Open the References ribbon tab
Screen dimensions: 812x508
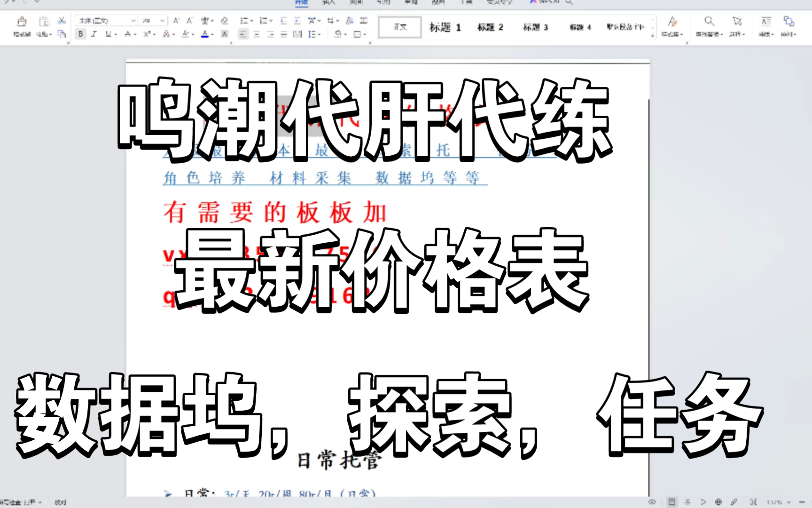383,2
